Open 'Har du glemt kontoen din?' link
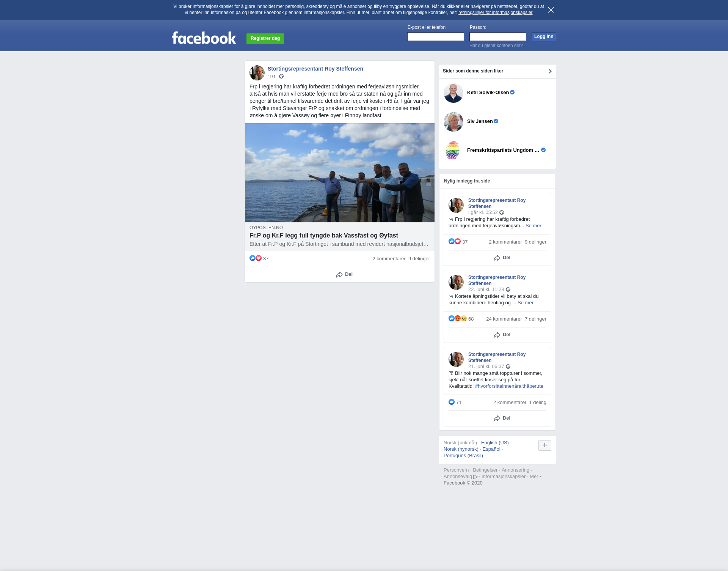 coord(496,46)
